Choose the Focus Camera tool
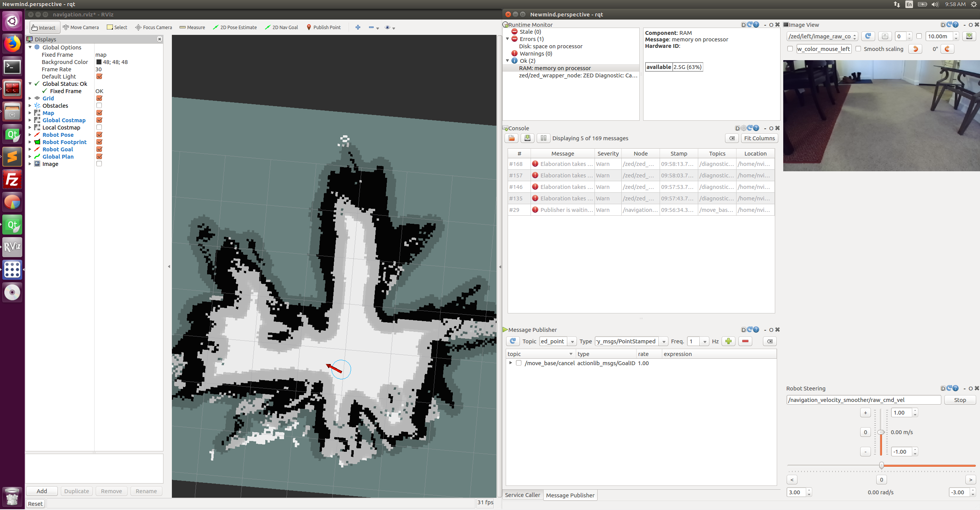This screenshot has width=980, height=510. pos(154,27)
